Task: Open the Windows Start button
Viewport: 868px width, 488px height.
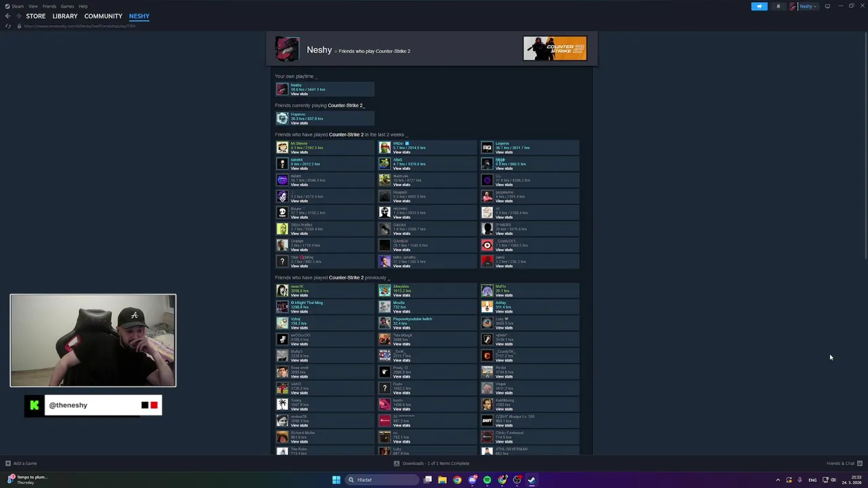Action: 336,480
